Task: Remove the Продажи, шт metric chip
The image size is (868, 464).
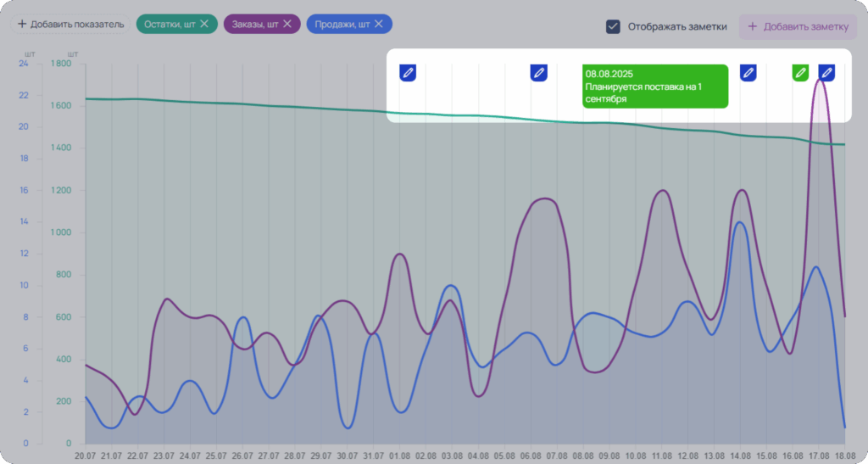Action: click(379, 24)
